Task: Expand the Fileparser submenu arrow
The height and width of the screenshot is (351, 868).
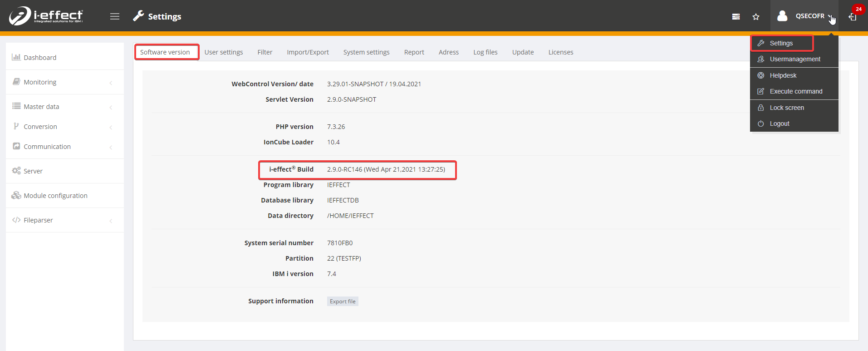Action: point(111,221)
